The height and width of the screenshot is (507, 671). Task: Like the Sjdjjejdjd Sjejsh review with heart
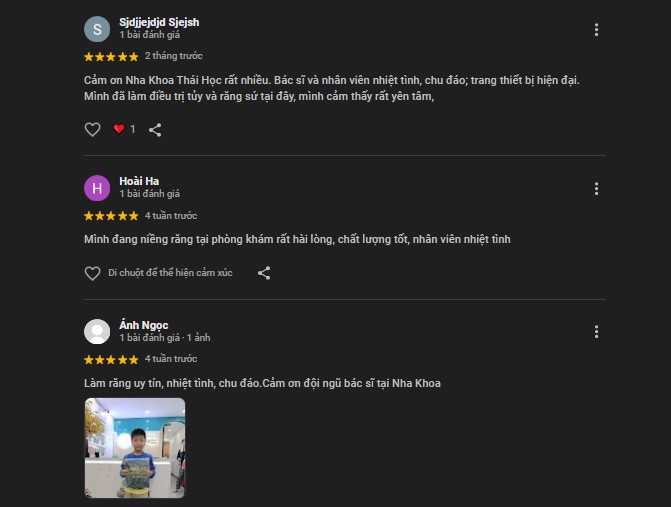[93, 129]
